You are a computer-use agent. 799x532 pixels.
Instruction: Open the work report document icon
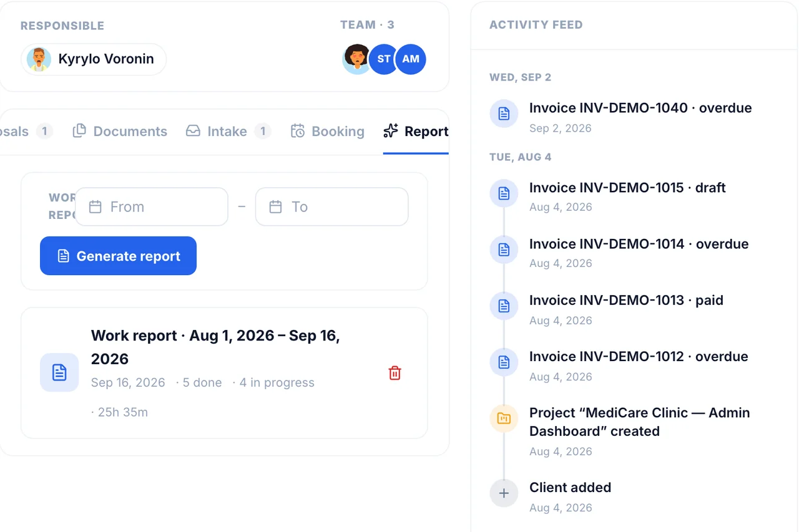tap(59, 372)
